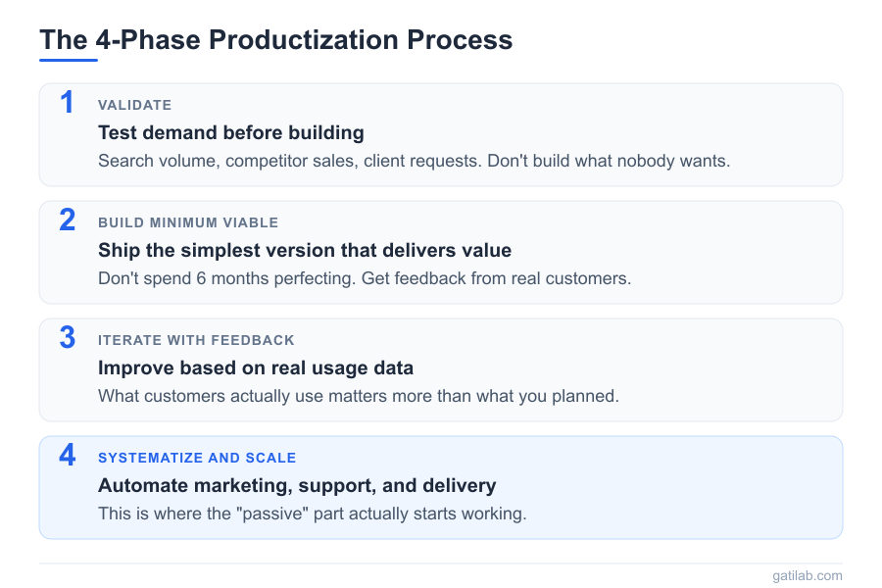Click the blue underline beneath the title
Viewport: 882px width, 588px height.
click(69, 60)
